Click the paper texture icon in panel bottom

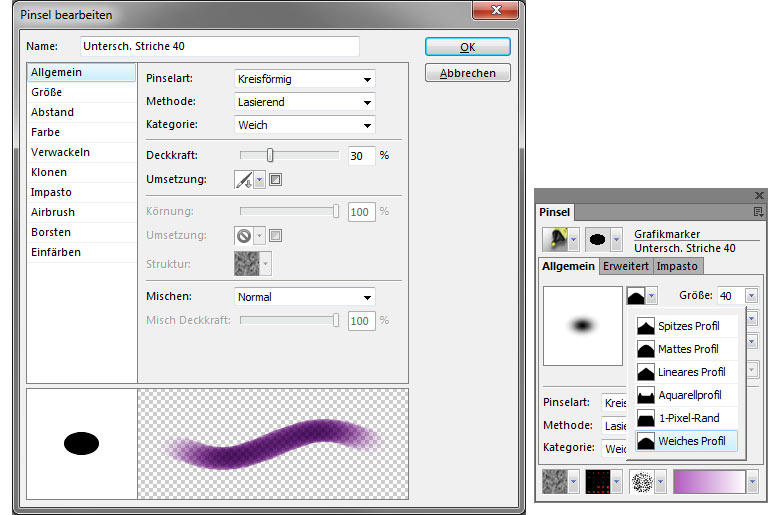(x=555, y=482)
